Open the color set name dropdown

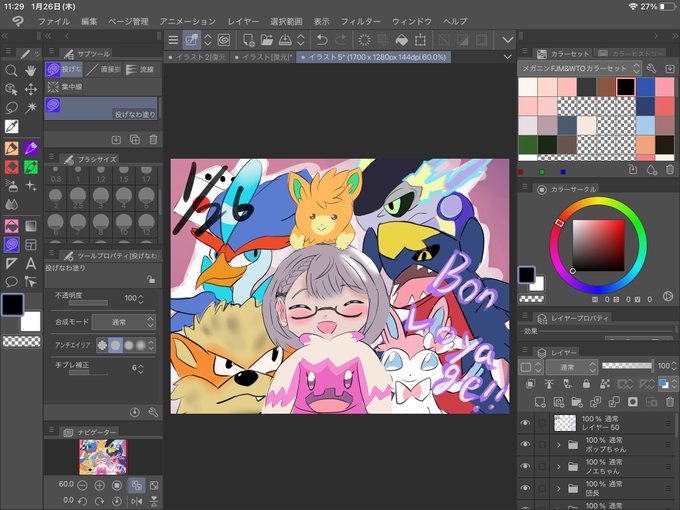click(579, 69)
